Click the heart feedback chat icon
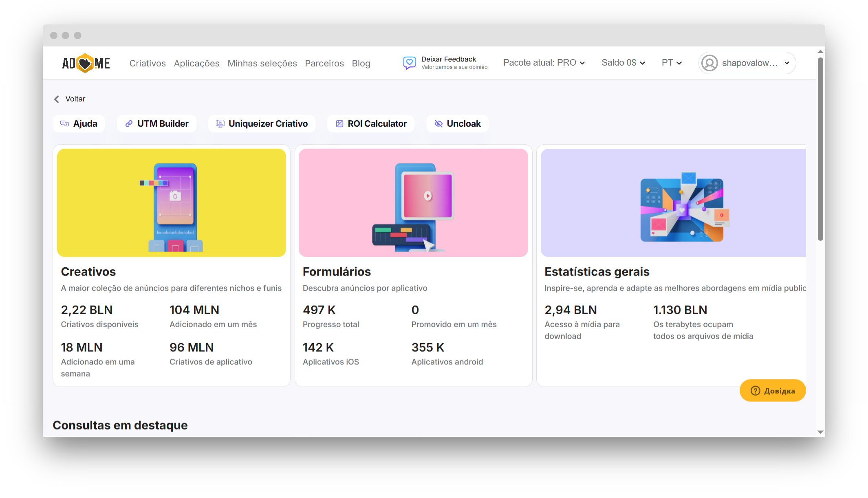Viewport: 868px width, 498px height. 409,63
